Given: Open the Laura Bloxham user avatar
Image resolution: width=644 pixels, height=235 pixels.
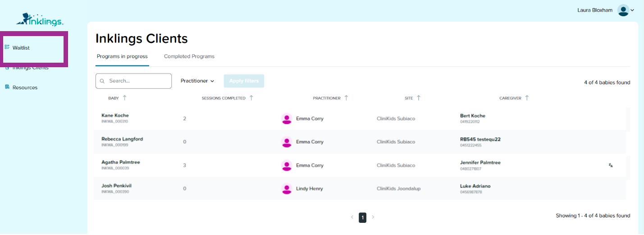Looking at the screenshot, I should 623,10.
